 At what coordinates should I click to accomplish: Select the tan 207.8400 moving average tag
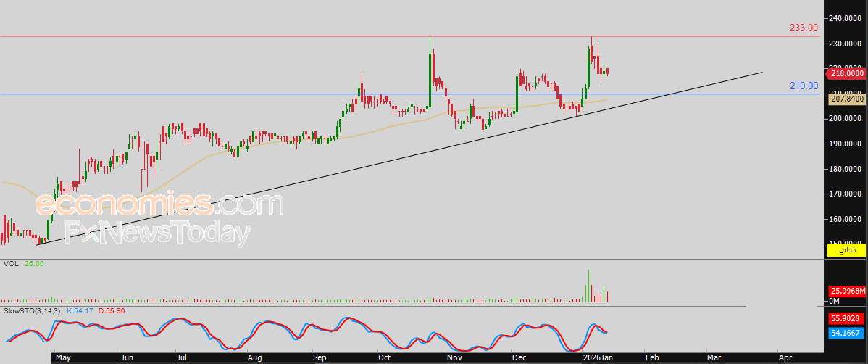pyautogui.click(x=847, y=99)
